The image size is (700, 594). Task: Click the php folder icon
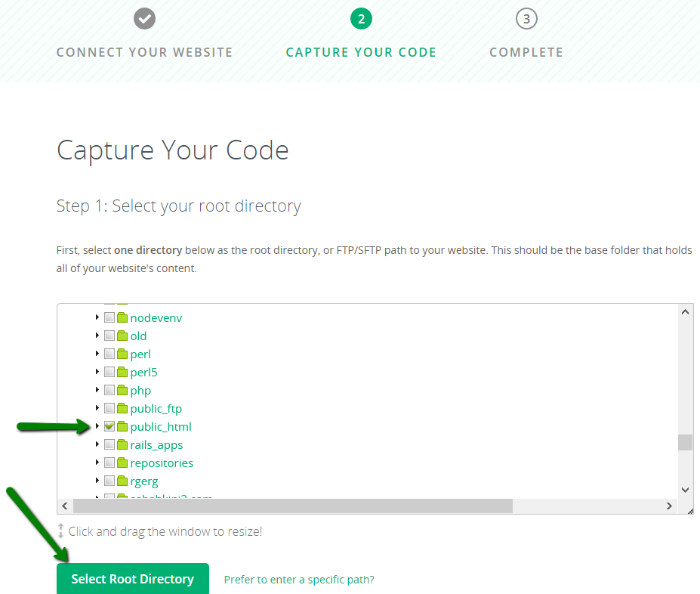tap(122, 390)
